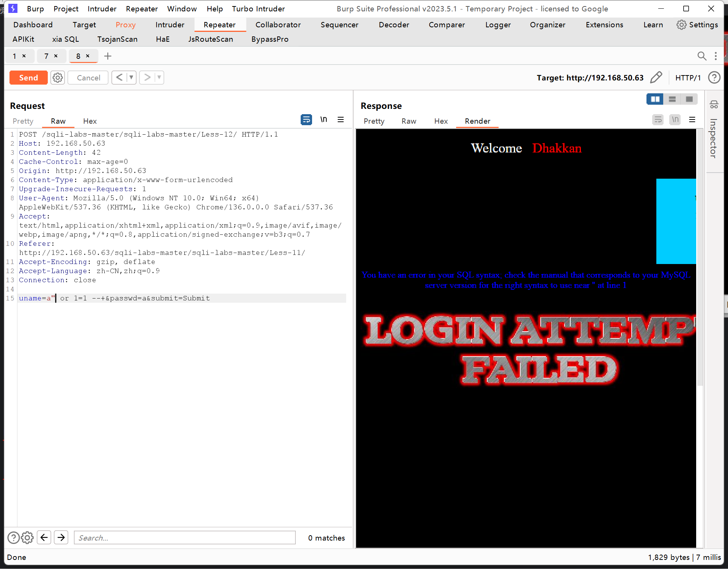Open the Inspector panel icon
The image size is (728, 569).
pyautogui.click(x=714, y=105)
